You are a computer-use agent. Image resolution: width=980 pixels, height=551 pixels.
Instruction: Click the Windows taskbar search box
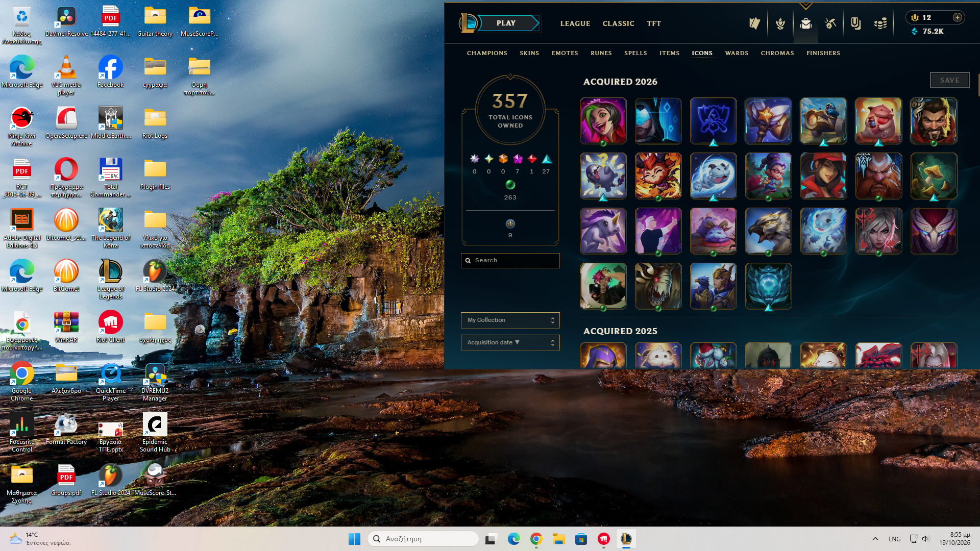click(423, 539)
